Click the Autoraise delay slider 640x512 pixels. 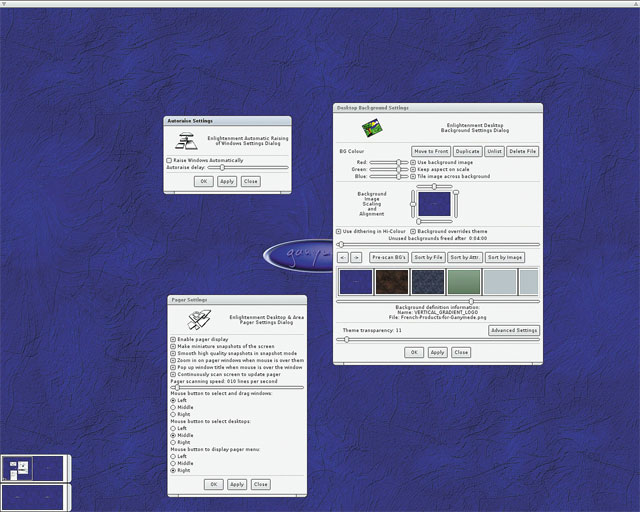coord(248,168)
